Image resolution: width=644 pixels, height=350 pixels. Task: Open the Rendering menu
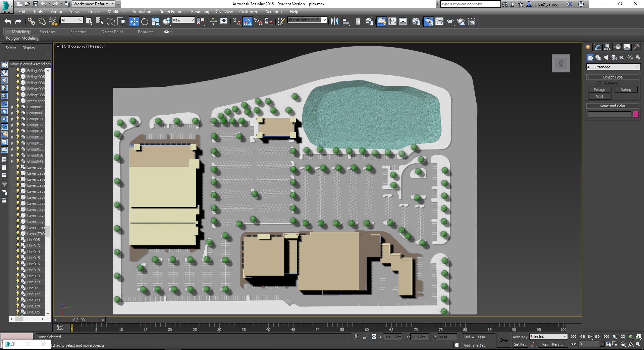point(200,12)
